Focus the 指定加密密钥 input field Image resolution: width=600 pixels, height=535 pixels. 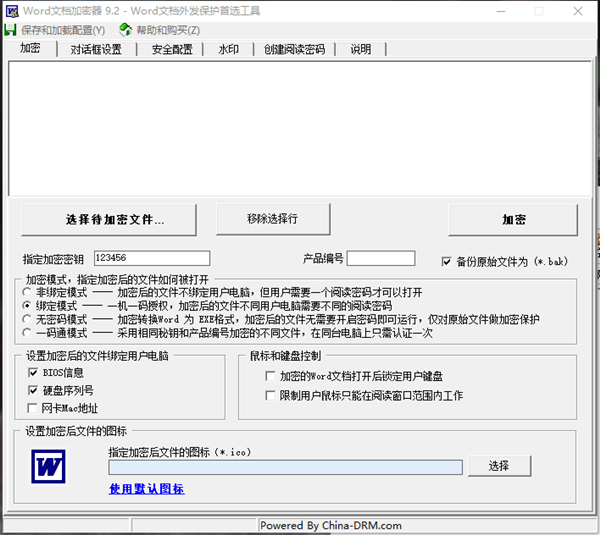pos(152,258)
